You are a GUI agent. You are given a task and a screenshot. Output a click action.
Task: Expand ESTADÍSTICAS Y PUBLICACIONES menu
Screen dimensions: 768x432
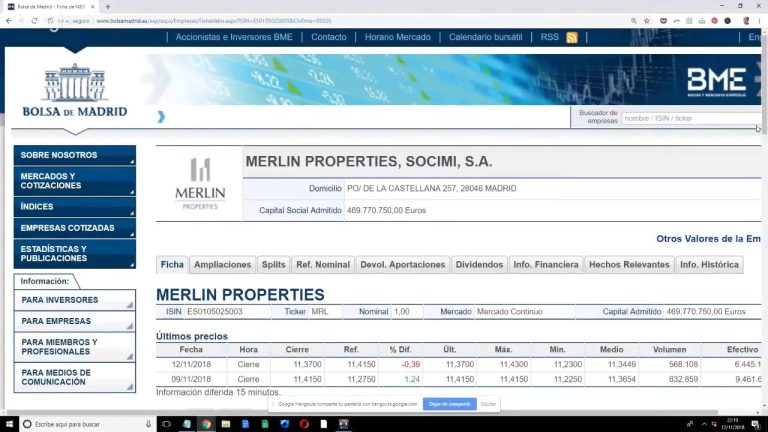[x=75, y=254]
